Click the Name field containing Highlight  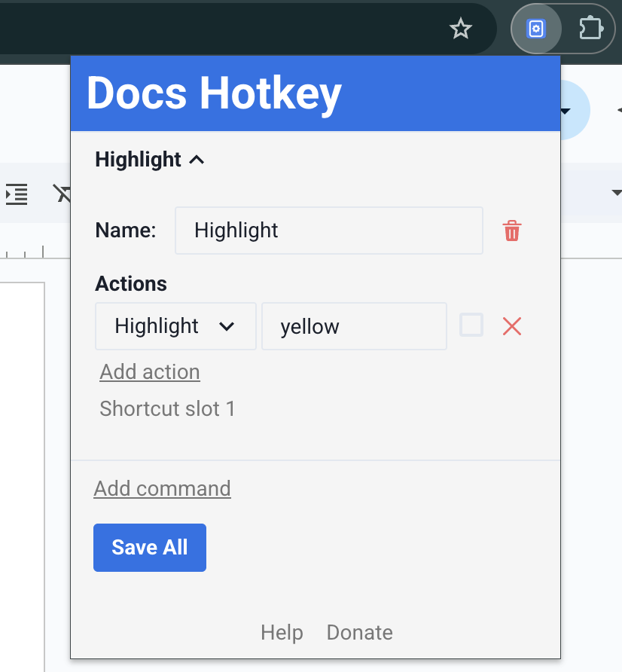pos(329,231)
